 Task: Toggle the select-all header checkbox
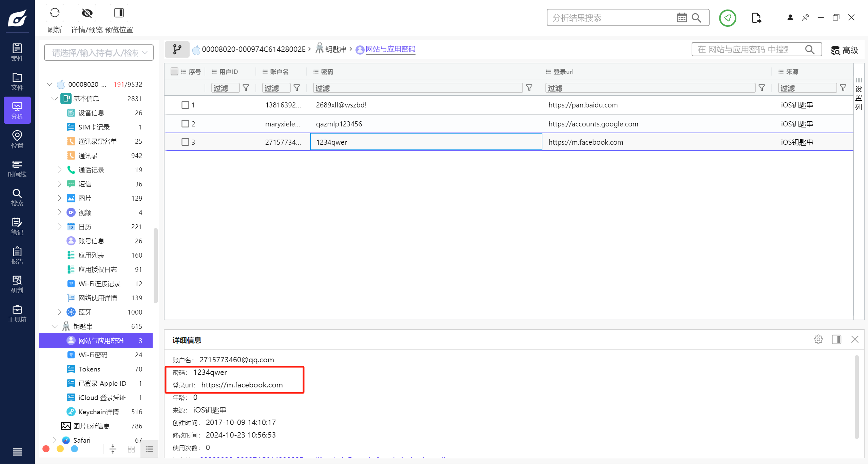click(174, 72)
